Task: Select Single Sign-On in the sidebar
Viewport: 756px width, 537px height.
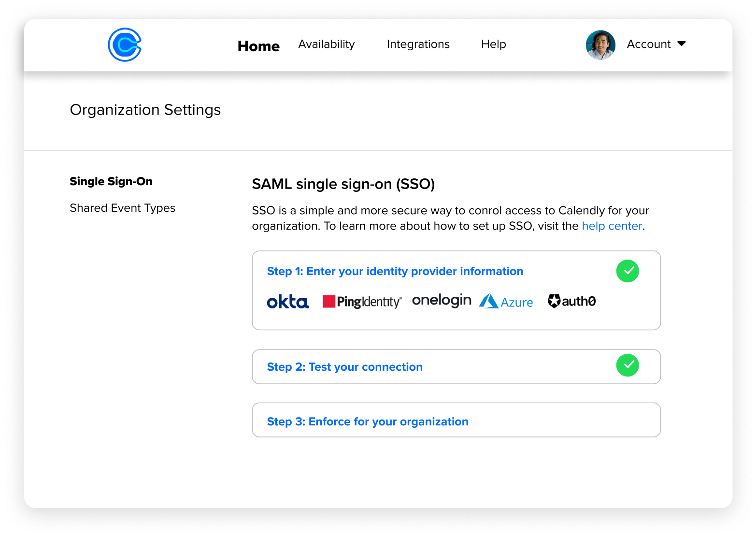Action: point(111,181)
